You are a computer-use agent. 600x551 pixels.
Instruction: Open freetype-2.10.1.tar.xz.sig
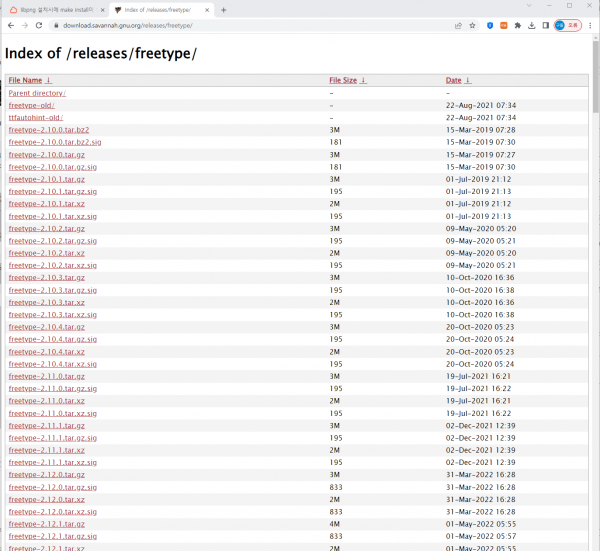click(53, 217)
